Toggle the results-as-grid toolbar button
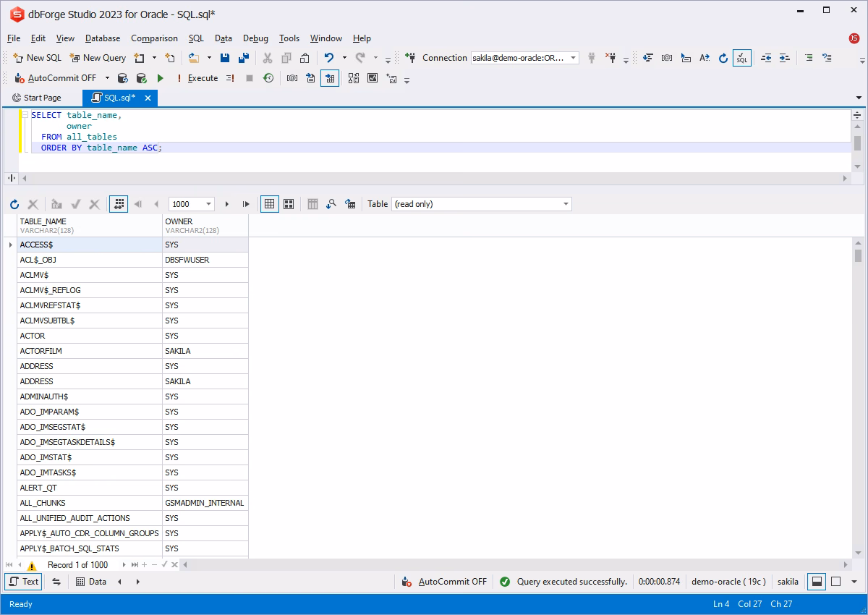Screen dimensions: 868x615 pyautogui.click(x=330, y=78)
